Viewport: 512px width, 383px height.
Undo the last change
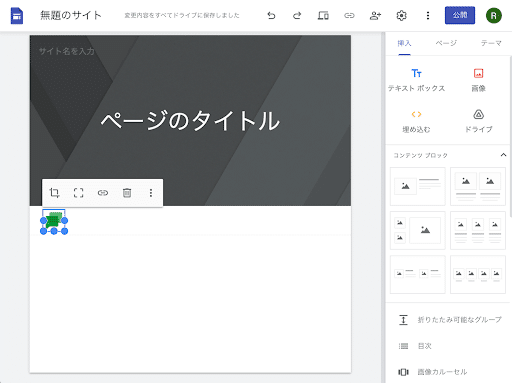tap(271, 15)
